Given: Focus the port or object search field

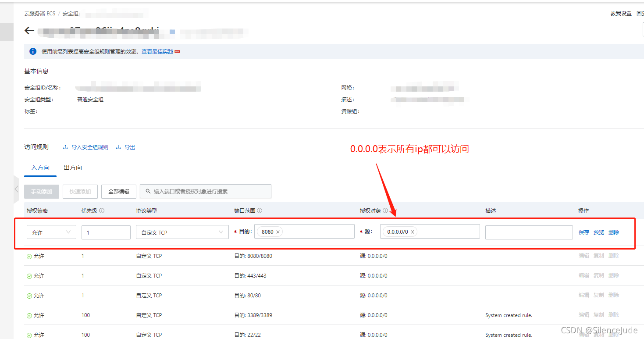Looking at the screenshot, I should 206,191.
